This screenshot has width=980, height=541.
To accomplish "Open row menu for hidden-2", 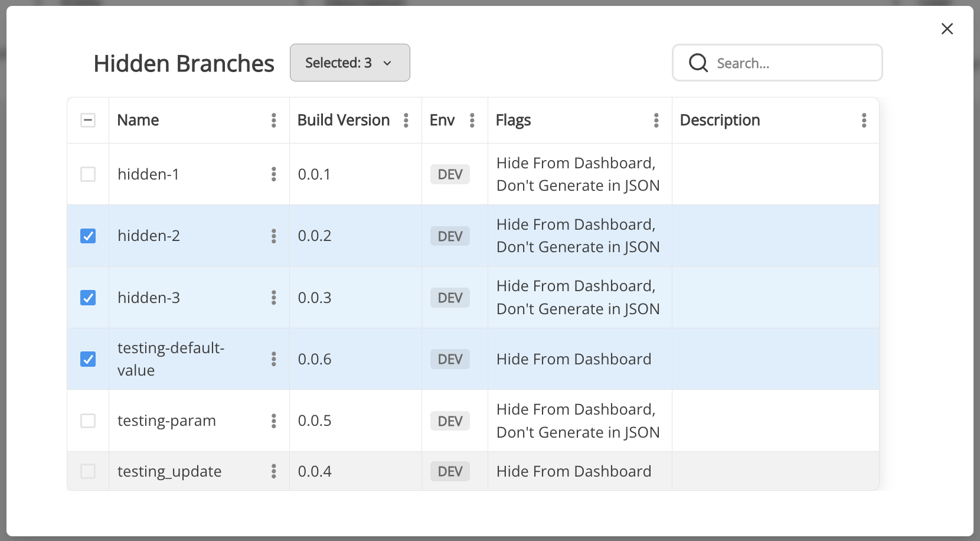I will click(x=273, y=236).
